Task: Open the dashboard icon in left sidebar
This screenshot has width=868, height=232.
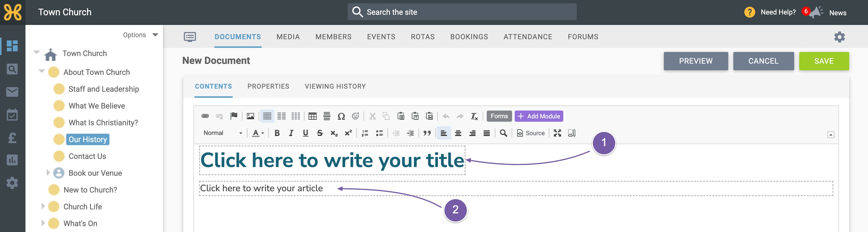Action: 12,46
